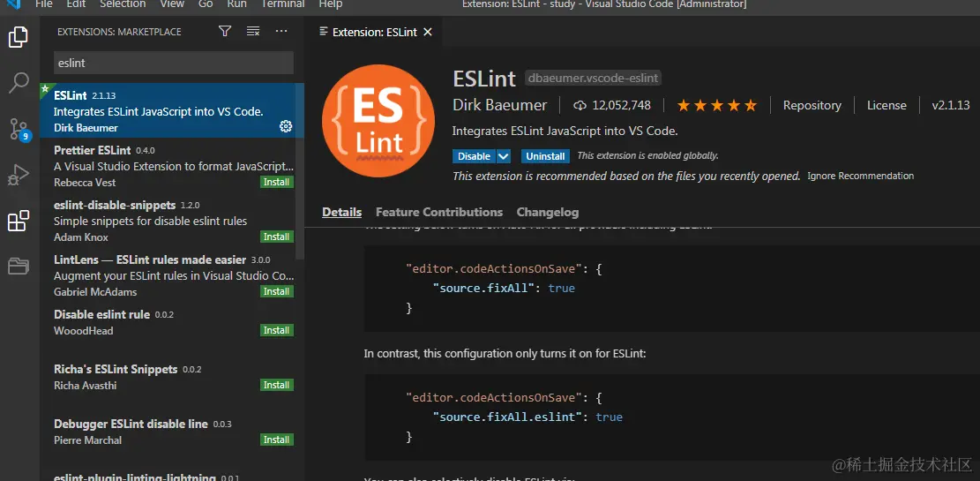Install the LintLens extension

click(276, 291)
